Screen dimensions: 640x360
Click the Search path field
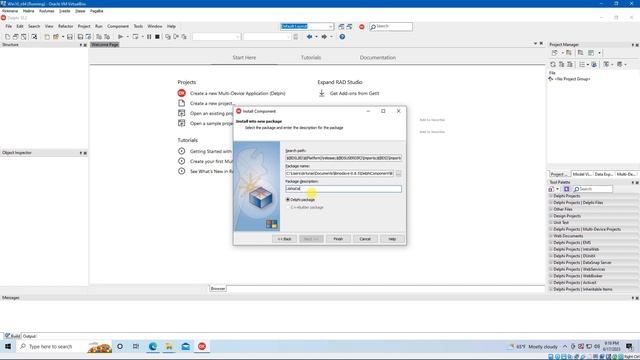point(343,158)
